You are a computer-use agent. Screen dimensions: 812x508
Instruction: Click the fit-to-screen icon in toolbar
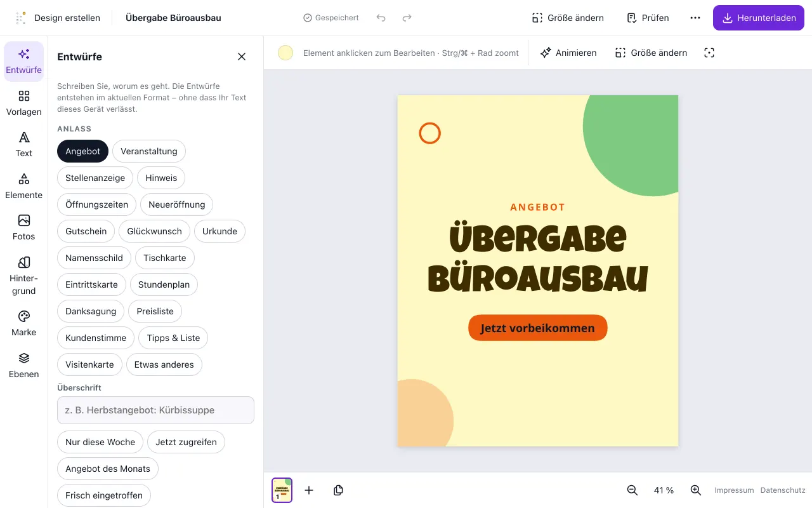coord(709,53)
